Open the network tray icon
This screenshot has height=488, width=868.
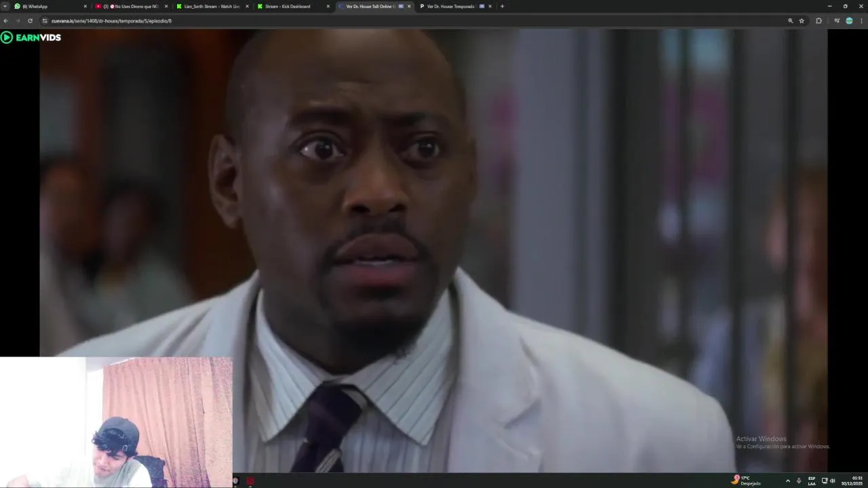825,481
